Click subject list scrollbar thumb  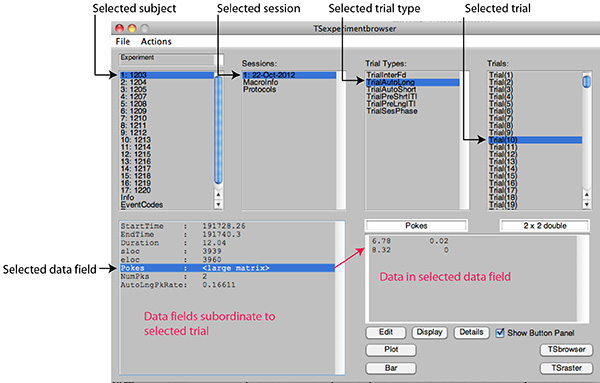pos(218,130)
